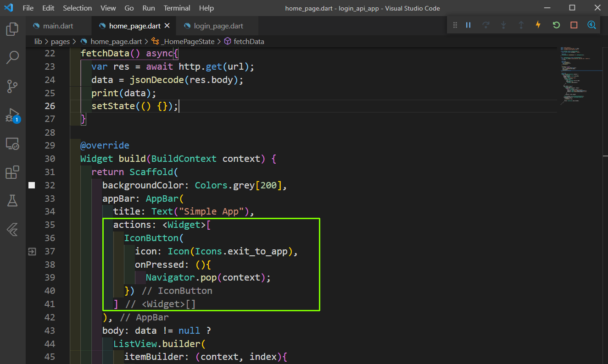This screenshot has height=364, width=608.
Task: Open the Explorer view in activity bar
Action: tap(12, 29)
